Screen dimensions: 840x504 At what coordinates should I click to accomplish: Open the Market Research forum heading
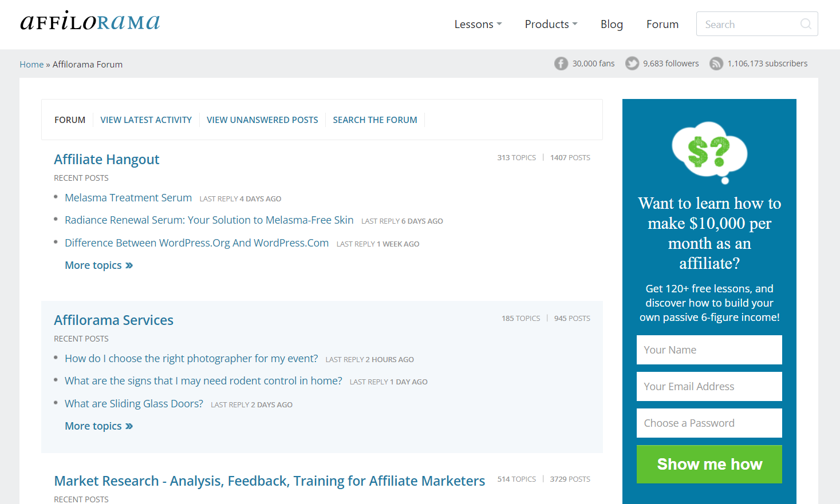click(269, 481)
